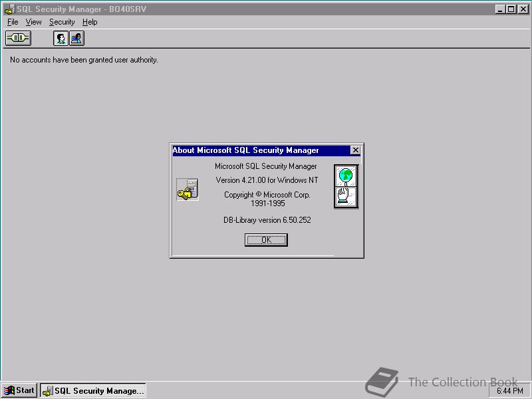Click the 6:44 PM taskbar clock
Image resolution: width=532 pixels, height=399 pixels.
coord(509,391)
